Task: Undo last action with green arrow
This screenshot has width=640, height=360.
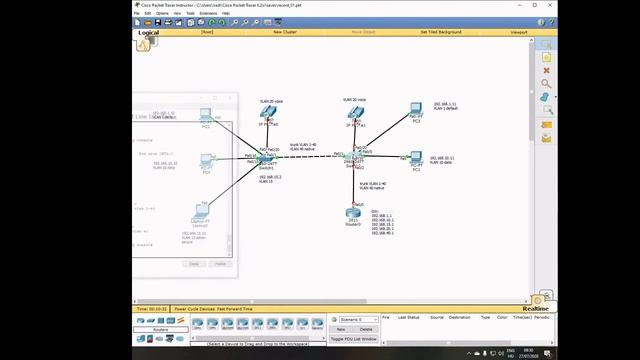Action: coord(212,22)
